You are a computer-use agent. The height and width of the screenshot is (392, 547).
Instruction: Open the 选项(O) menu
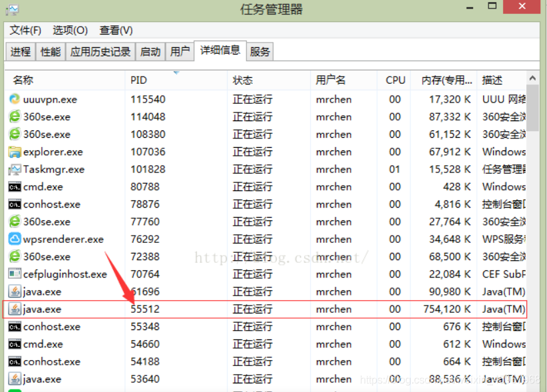[70, 31]
